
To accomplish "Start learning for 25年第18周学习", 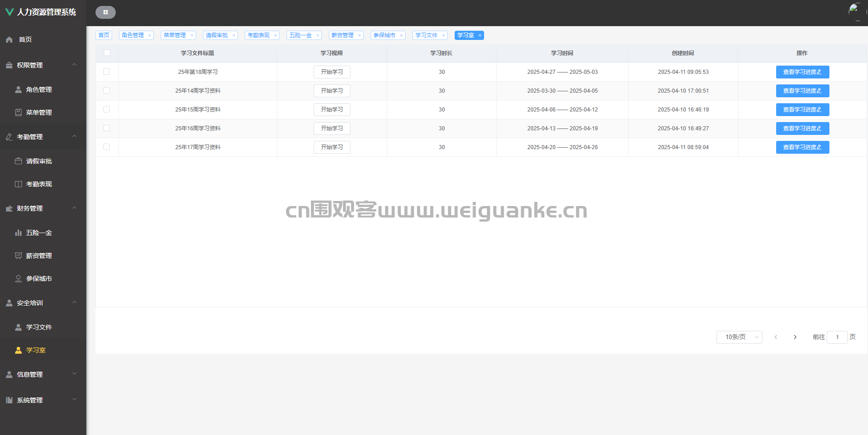I will (x=332, y=72).
